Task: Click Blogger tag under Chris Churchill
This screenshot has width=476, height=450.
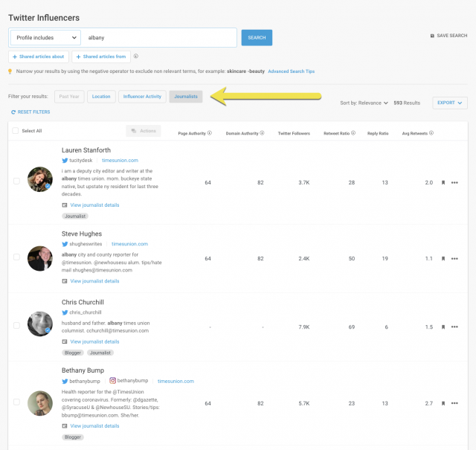Action: click(x=73, y=353)
